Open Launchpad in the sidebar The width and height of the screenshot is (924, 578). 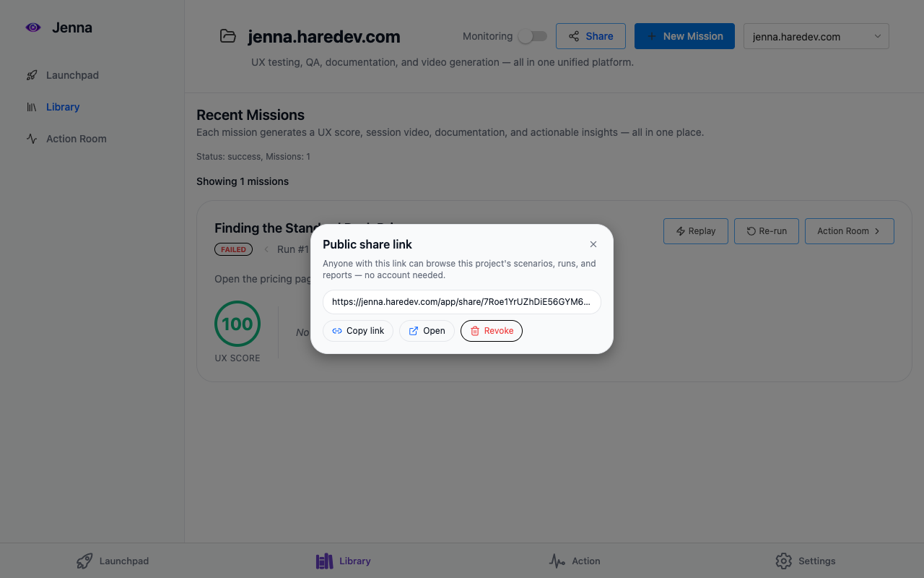coord(72,75)
